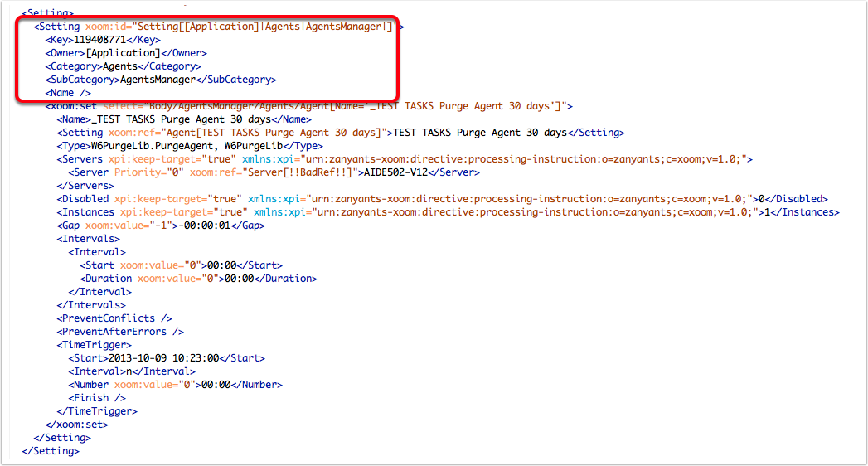Select the Owner value [Application]
This screenshot has height=466, width=868.
122,53
